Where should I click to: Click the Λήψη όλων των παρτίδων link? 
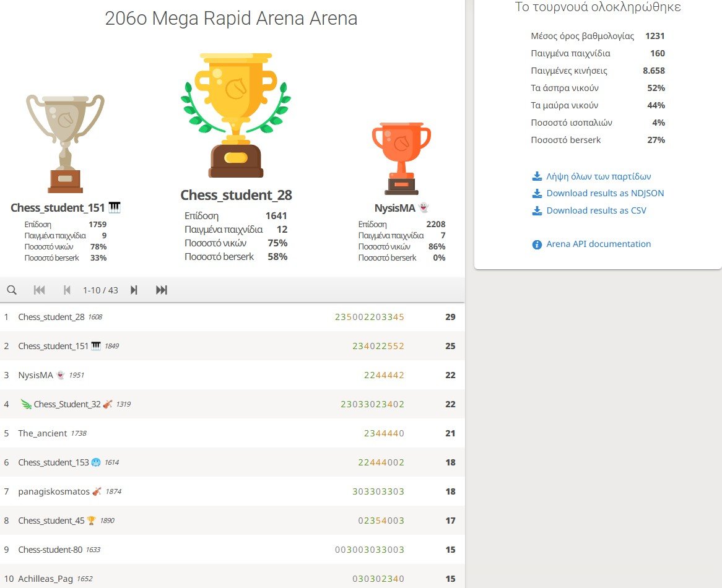tap(598, 176)
